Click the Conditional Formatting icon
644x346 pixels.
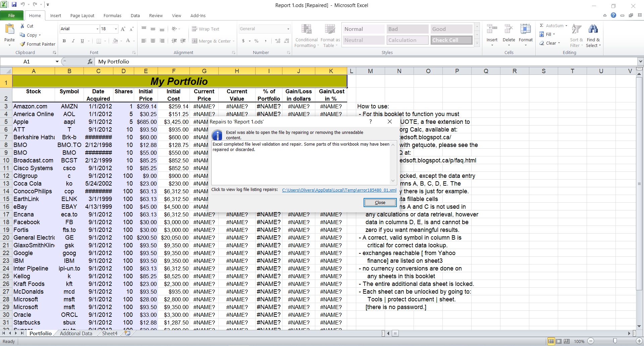306,30
